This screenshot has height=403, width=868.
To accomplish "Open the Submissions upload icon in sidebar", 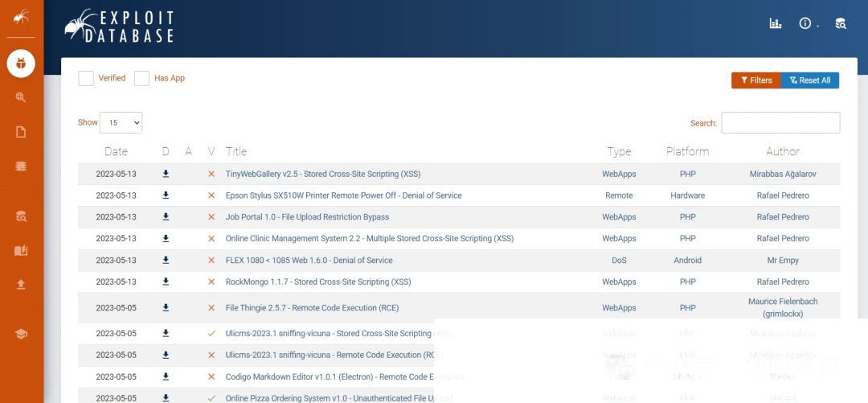I will (x=21, y=285).
